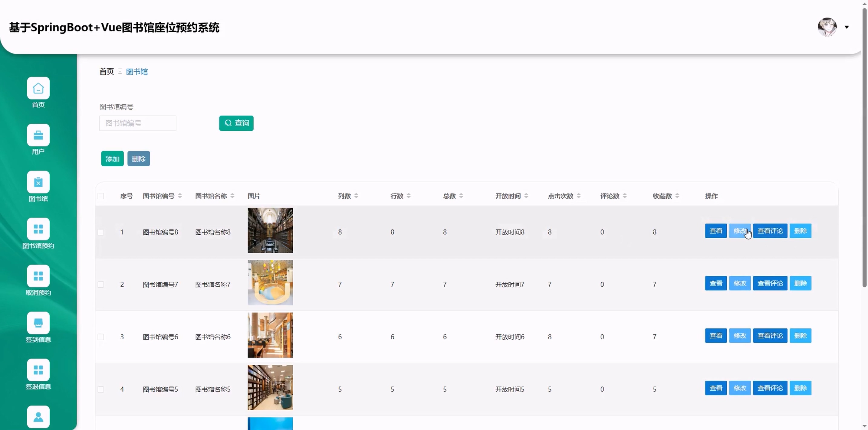Image resolution: width=868 pixels, height=430 pixels.
Task: Open the 用户 briefcase icon in sidebar
Action: tap(38, 135)
